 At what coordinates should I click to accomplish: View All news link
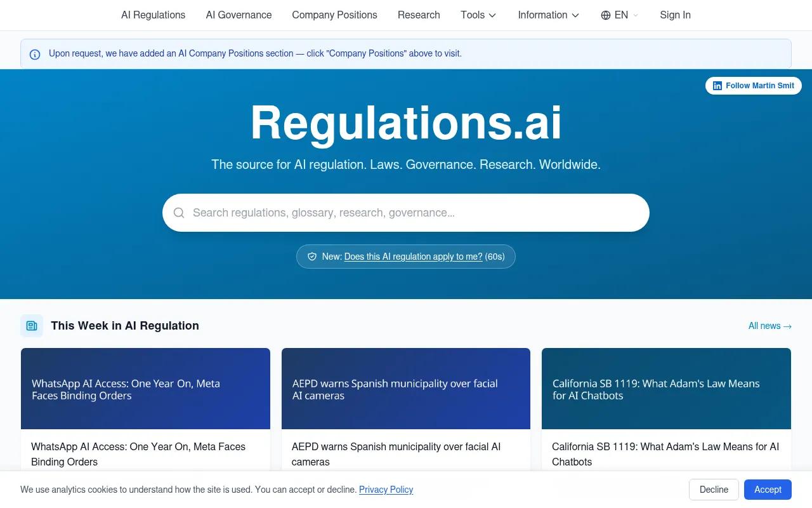tap(769, 326)
